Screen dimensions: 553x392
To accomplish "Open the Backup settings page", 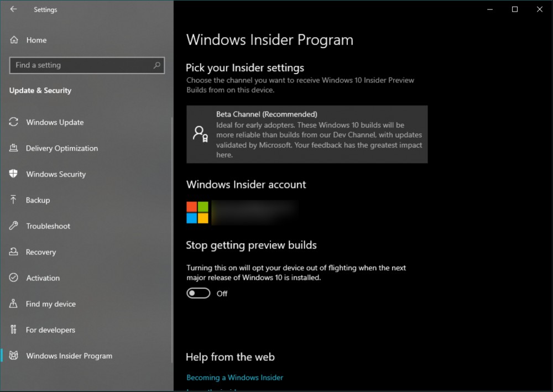I will coord(86,200).
